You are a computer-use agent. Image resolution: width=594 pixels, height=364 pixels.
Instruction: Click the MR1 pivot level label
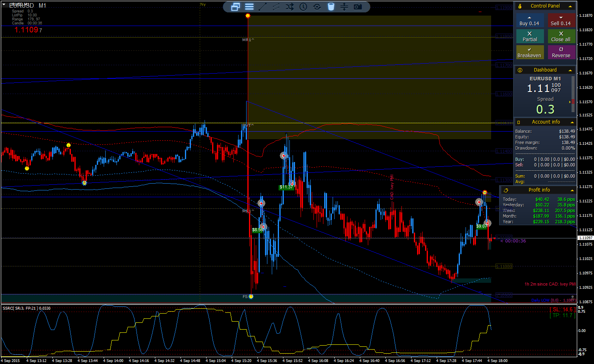pos(248,40)
